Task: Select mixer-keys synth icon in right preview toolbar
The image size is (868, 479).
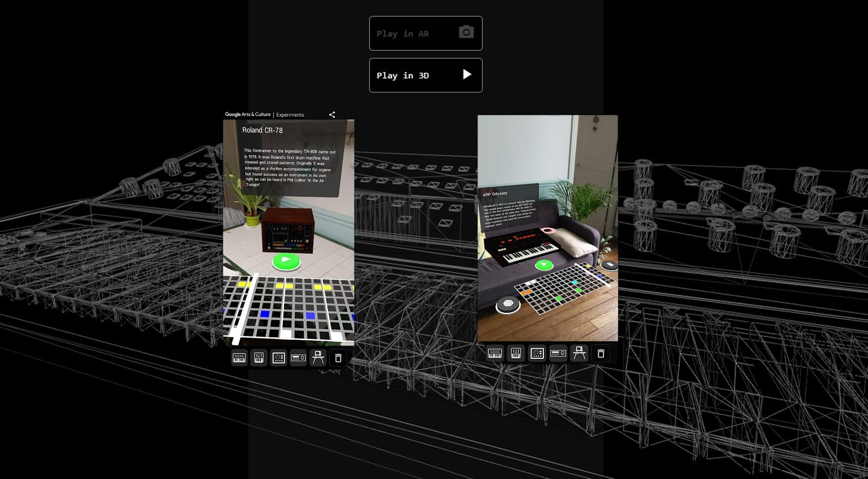Action: [x=516, y=353]
